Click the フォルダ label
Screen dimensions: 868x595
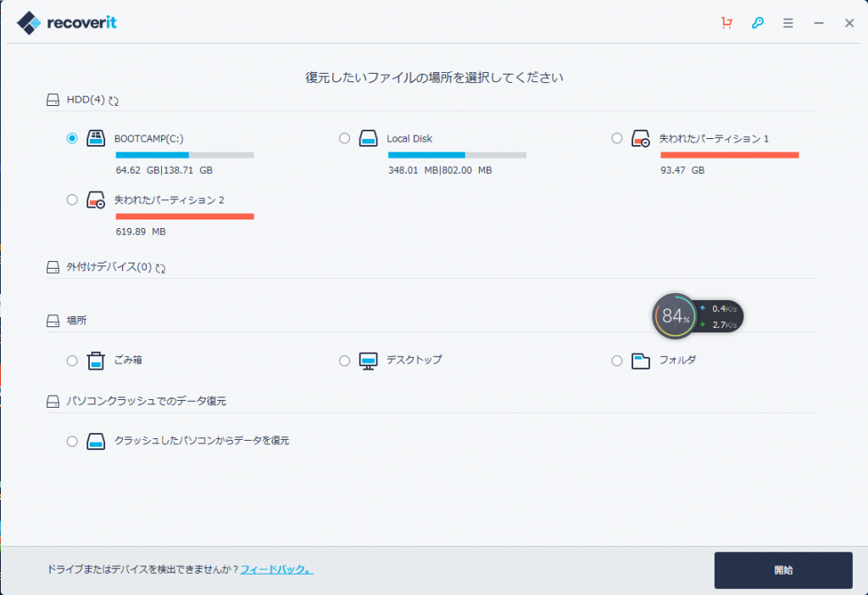click(677, 360)
